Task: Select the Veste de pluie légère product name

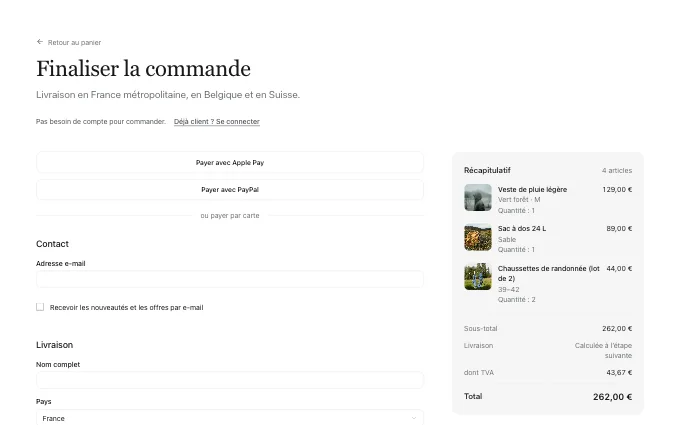Action: pyautogui.click(x=533, y=190)
